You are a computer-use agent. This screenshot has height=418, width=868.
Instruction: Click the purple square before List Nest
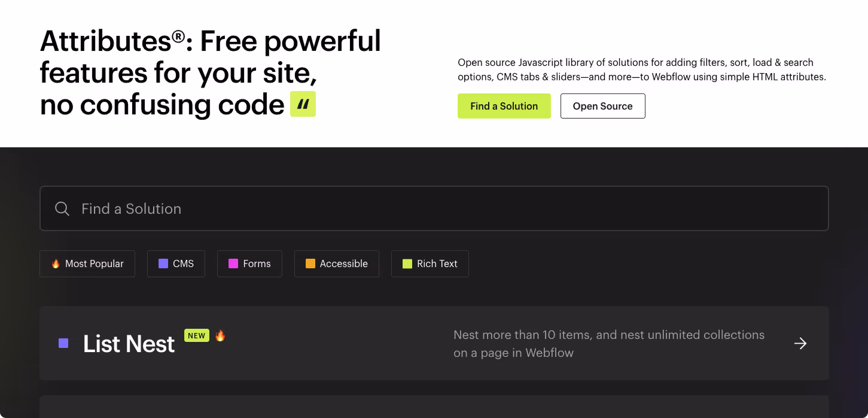(63, 343)
